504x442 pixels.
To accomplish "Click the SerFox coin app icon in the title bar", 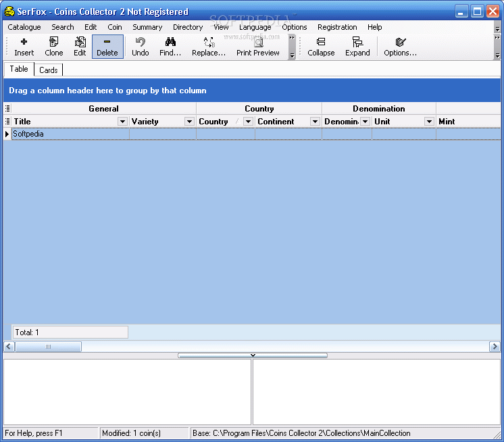I will 9,11.
